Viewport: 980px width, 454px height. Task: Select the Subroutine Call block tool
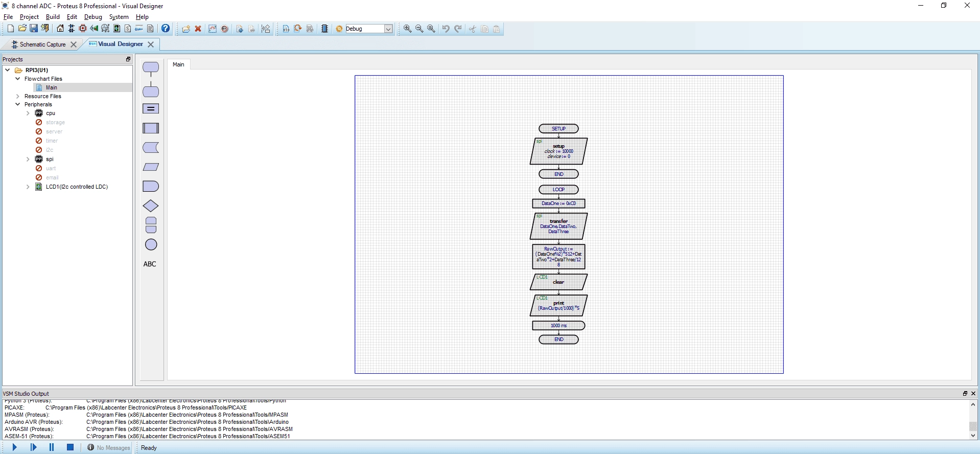[x=151, y=128]
